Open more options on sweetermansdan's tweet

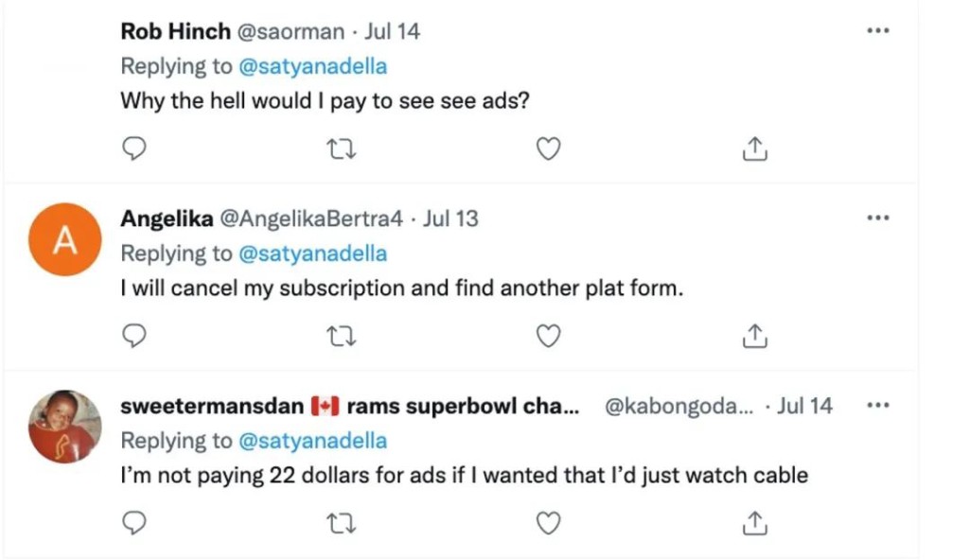click(x=878, y=406)
